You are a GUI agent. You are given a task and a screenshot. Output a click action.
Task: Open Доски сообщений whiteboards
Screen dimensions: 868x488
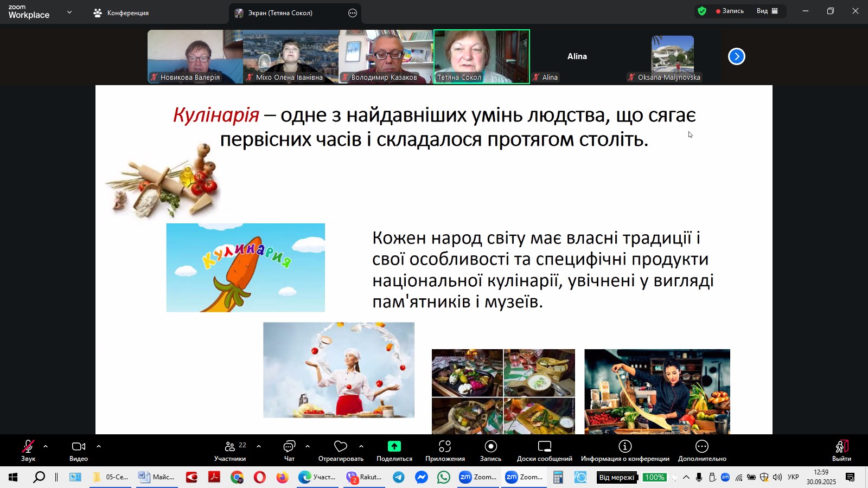(544, 450)
